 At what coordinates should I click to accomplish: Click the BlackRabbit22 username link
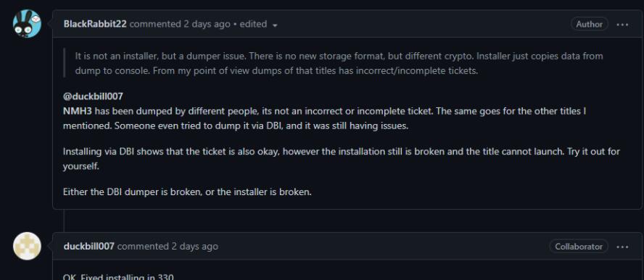95,24
